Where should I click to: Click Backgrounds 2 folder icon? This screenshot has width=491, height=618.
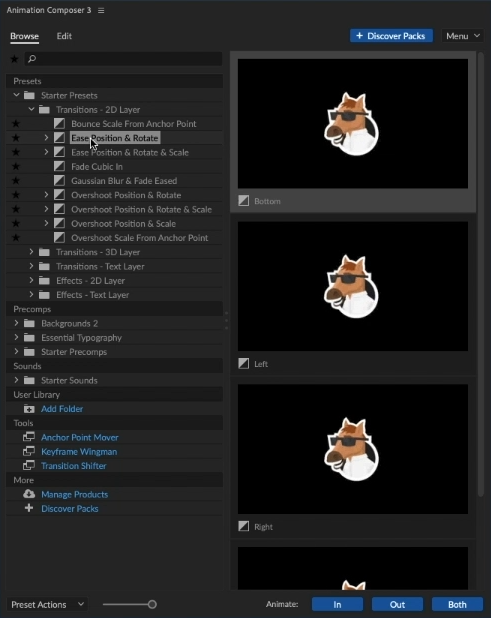[29, 323]
